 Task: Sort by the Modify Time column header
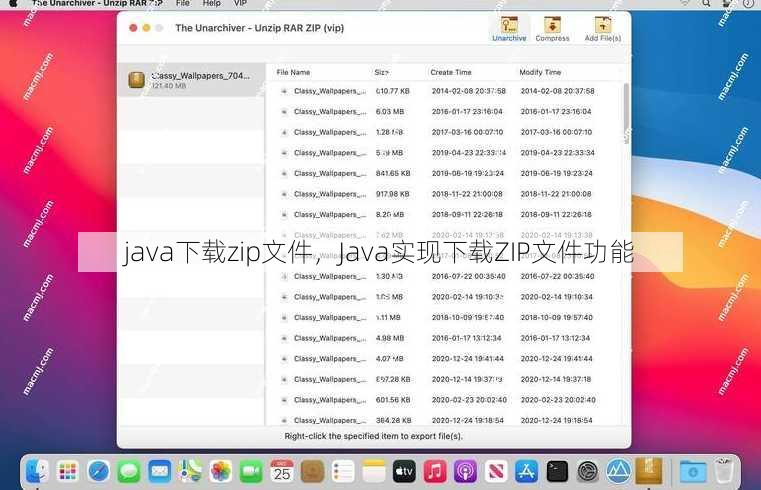click(x=540, y=72)
